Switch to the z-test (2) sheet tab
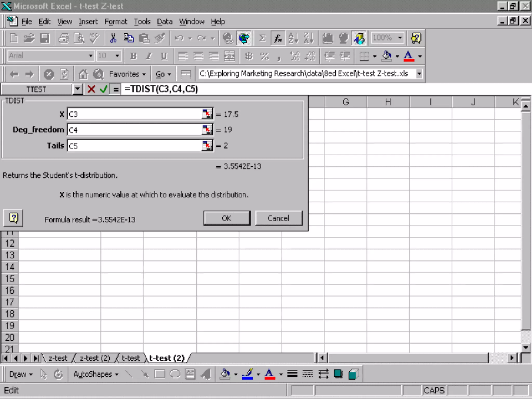 click(x=95, y=358)
